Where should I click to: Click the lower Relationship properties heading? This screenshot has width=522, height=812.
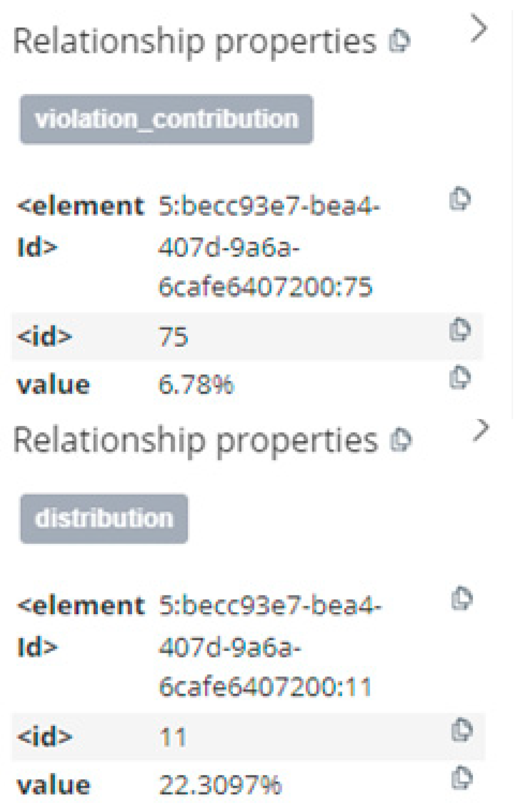[196, 440]
